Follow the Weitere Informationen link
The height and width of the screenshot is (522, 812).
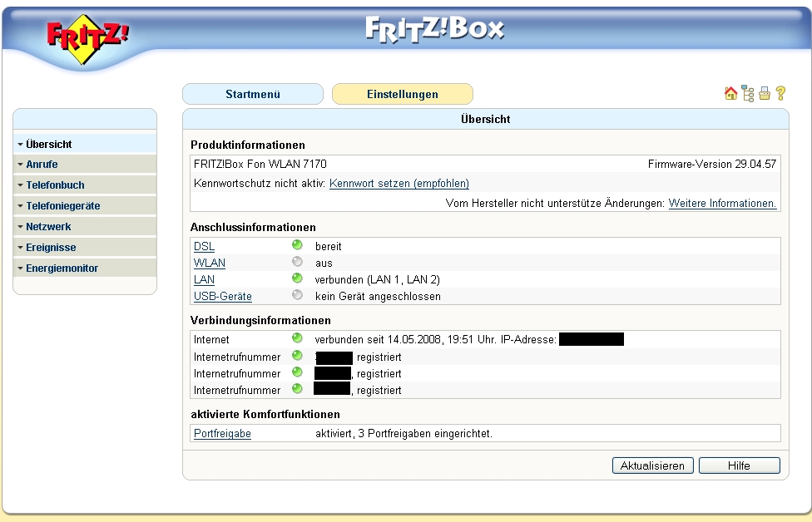[722, 204]
